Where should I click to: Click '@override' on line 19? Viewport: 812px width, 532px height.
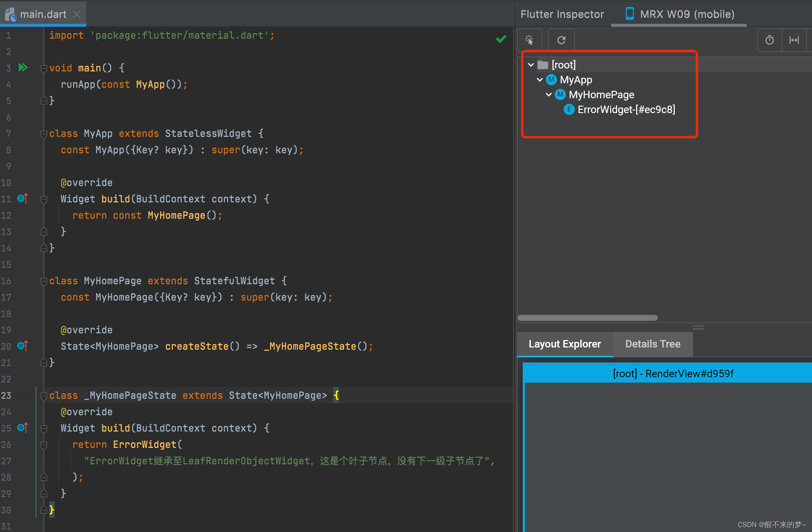(87, 330)
